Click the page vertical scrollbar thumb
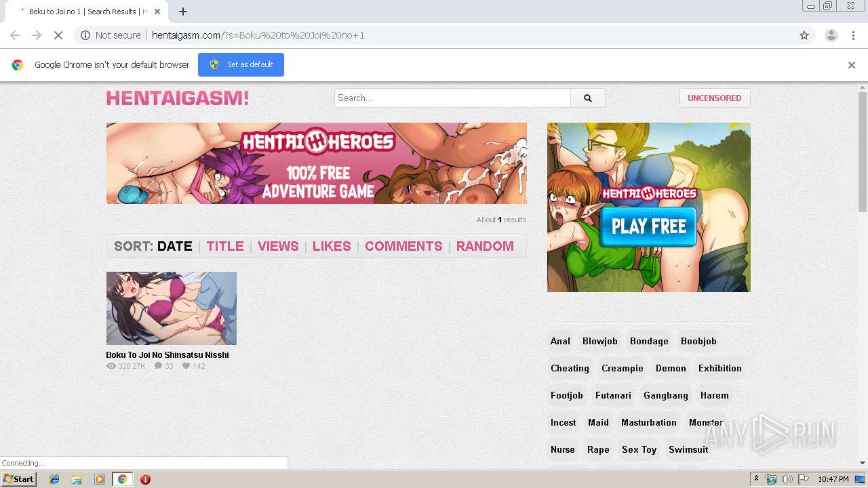Screen dimensions: 868x488 (863, 152)
